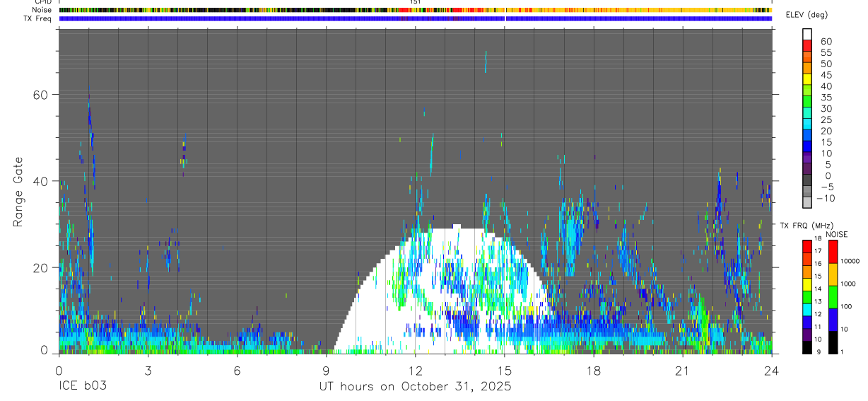The image size is (868, 401).
Task: Select the green segment of NOISE color bar
Action: 833,297
